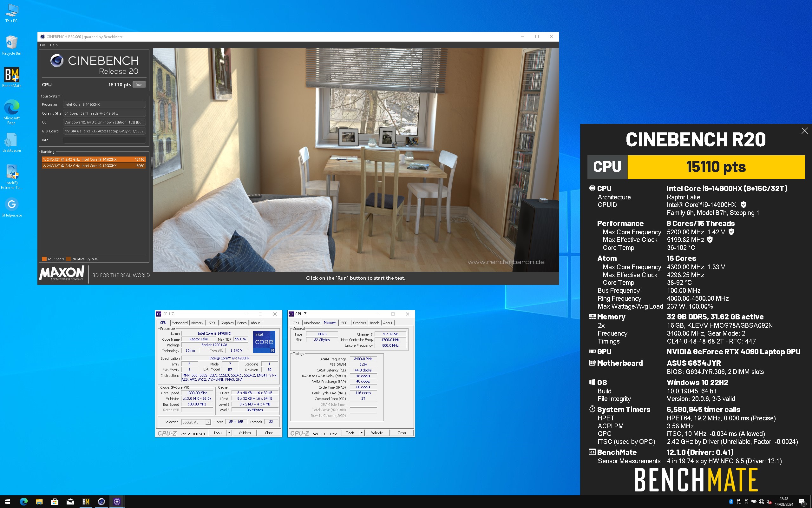Open File Explorer from the taskbar
The height and width of the screenshot is (508, 812).
coord(39,502)
